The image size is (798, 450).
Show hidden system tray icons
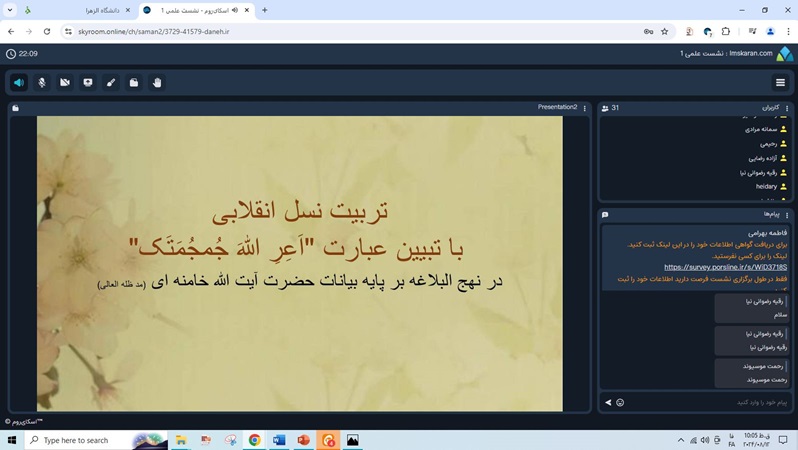681,440
